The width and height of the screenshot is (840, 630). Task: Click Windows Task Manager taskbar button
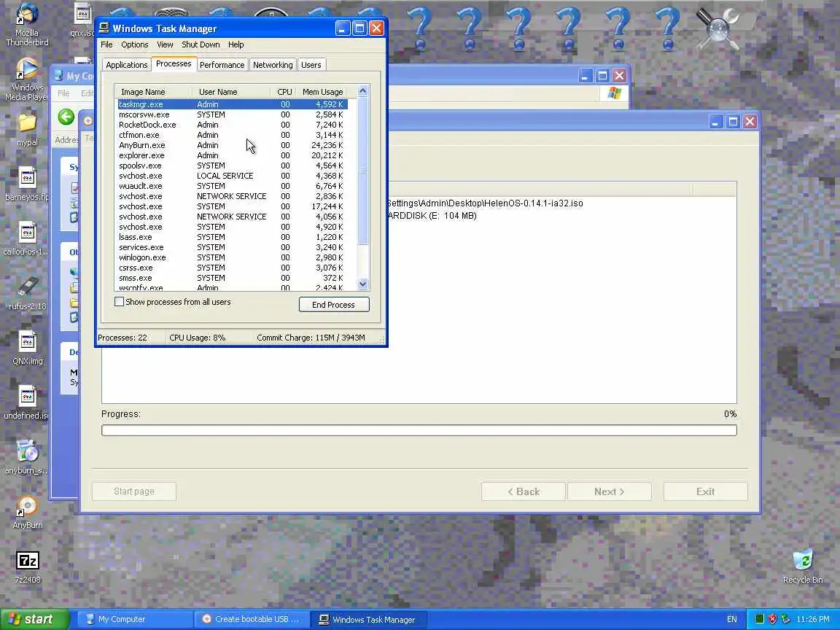click(369, 619)
